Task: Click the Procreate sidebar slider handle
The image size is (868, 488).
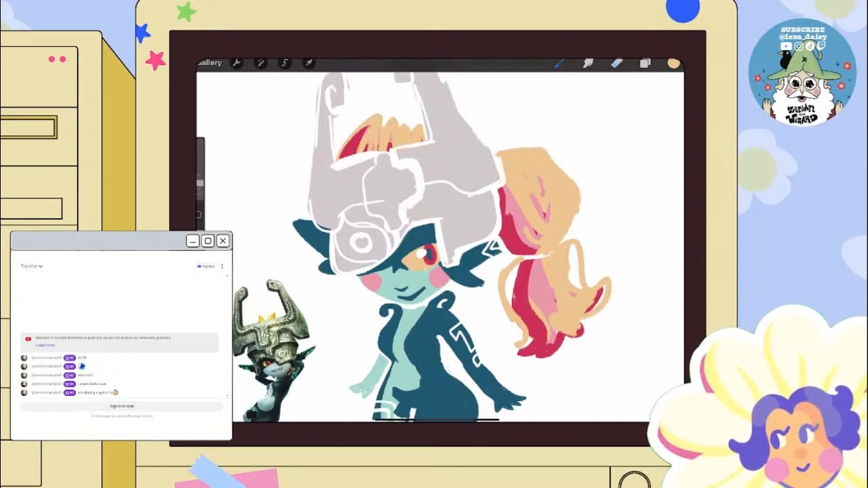Action: coord(200,183)
